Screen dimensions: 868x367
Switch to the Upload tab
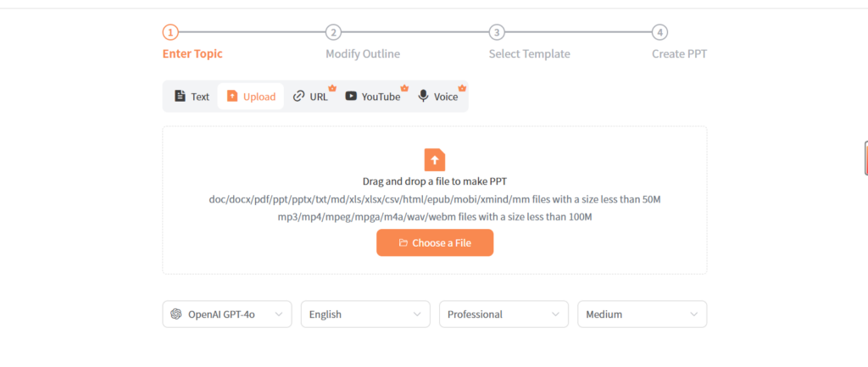coord(251,97)
